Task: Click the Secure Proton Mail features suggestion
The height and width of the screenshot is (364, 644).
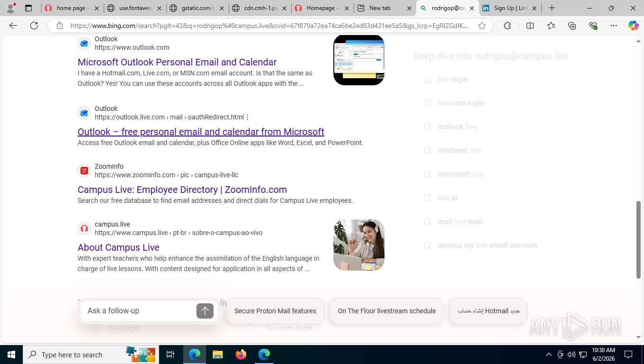Action: point(275,311)
